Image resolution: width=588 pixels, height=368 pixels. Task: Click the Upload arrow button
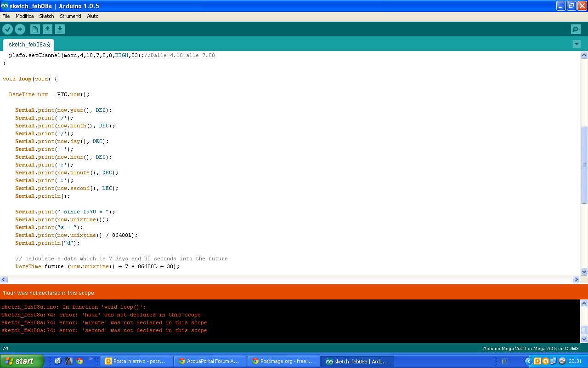tap(20, 29)
